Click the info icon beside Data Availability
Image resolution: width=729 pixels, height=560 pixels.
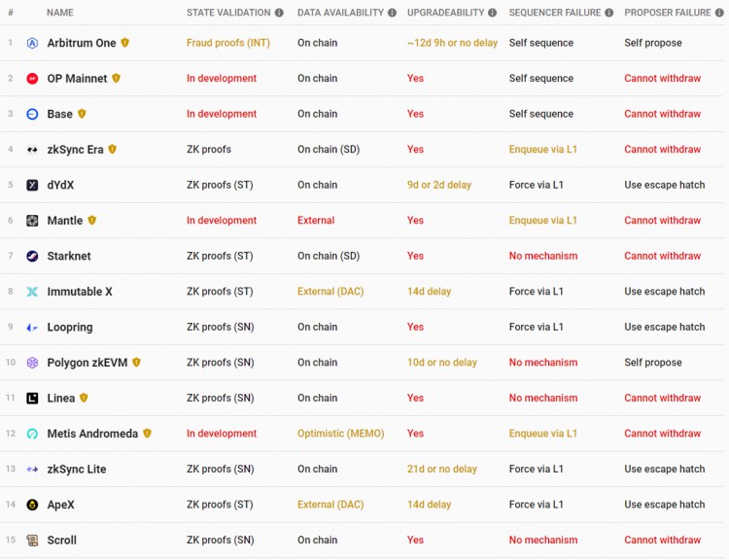point(393,13)
